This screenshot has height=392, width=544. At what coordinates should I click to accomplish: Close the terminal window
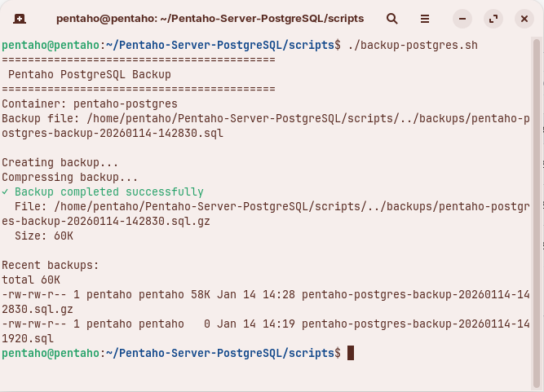point(524,18)
